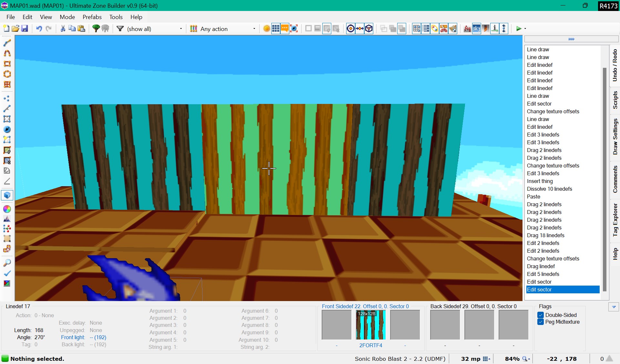Open the Comments side tab
The width and height of the screenshot is (620, 364).
click(x=615, y=179)
